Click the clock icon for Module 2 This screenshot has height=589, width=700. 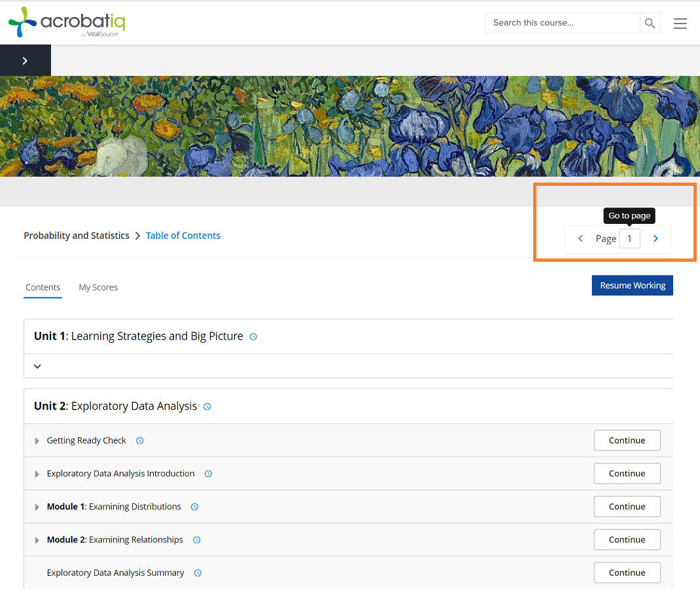coord(196,540)
